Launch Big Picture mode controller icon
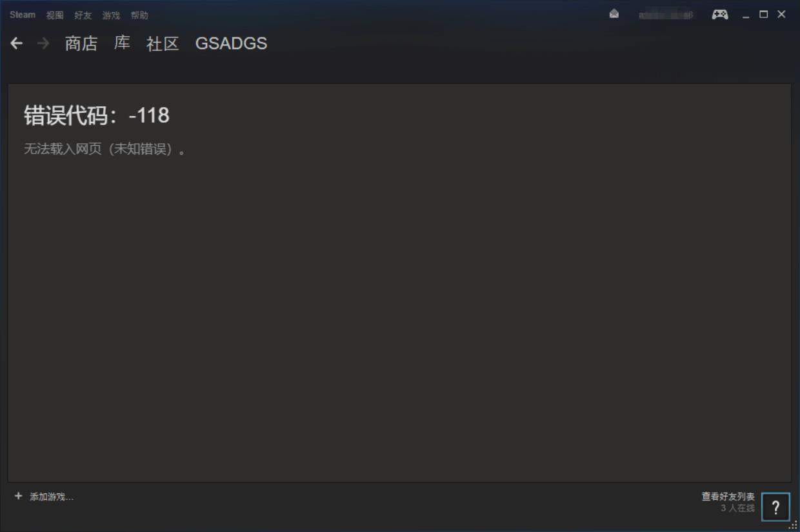 tap(720, 14)
